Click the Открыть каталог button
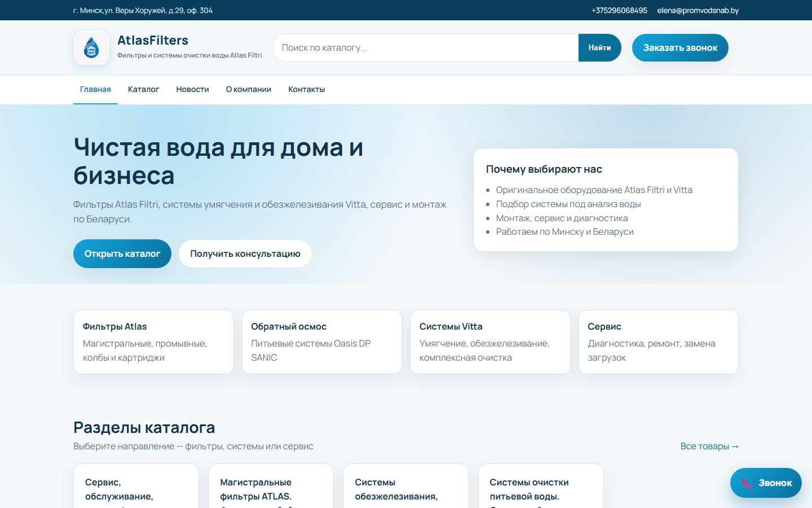The image size is (812, 508). coord(122,253)
